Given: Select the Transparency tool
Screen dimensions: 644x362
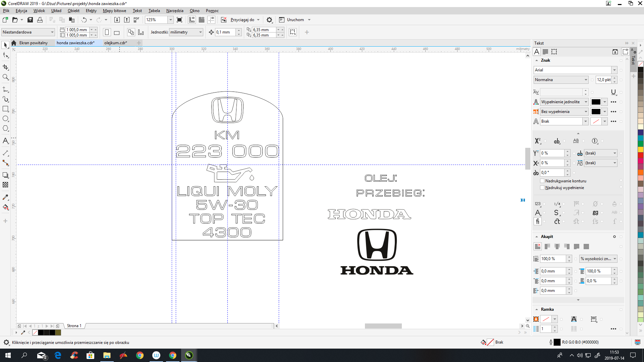Looking at the screenshot, I should tap(5, 185).
